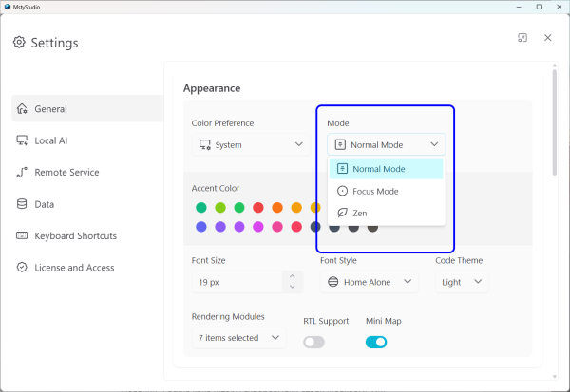This screenshot has width=570, height=392.
Task: Click the Remote Service icon in sidebar
Action: click(22, 173)
